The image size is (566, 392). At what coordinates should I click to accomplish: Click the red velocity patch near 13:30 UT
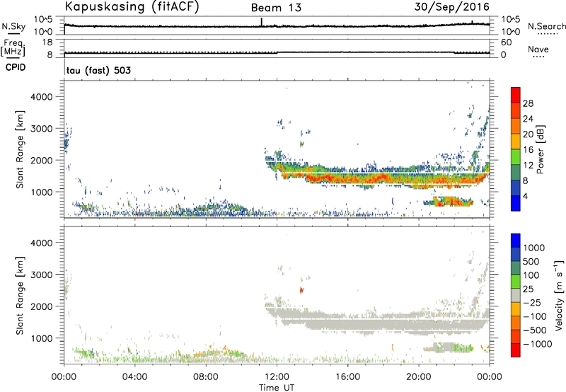(301, 289)
